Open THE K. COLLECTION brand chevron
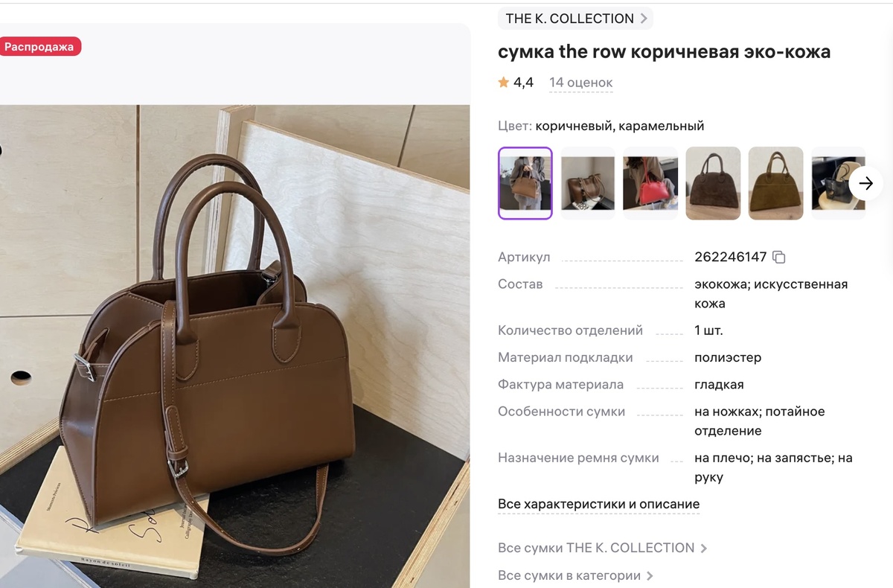893x588 pixels. [644, 19]
